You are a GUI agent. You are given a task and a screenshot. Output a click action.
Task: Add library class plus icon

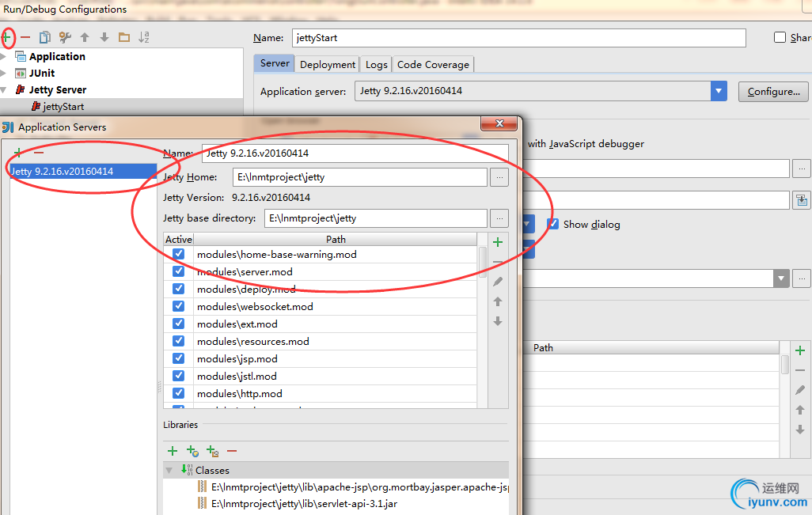[x=173, y=452]
